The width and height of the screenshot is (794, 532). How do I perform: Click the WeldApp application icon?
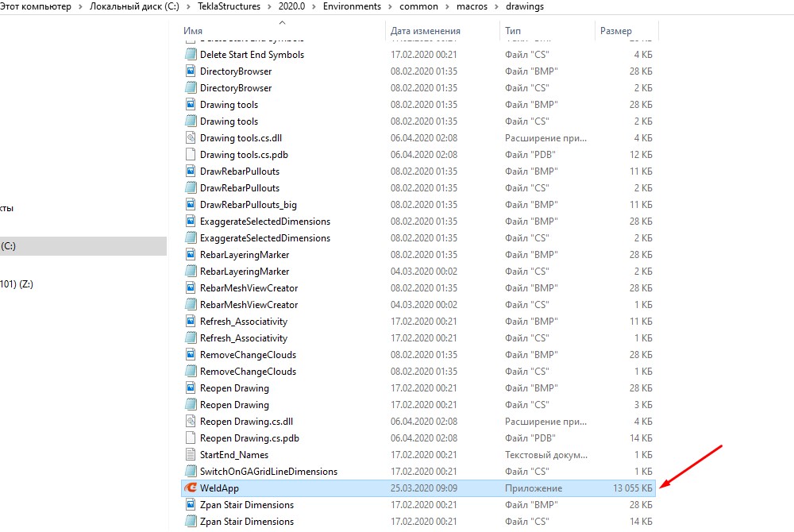pos(190,488)
